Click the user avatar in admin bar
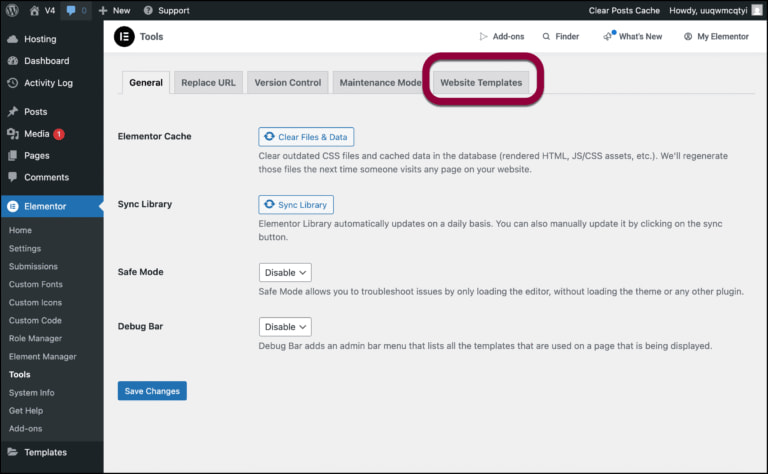 tap(757, 10)
